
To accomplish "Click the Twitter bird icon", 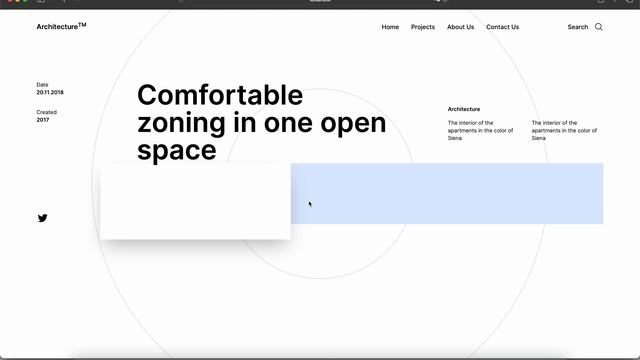I will 42,218.
